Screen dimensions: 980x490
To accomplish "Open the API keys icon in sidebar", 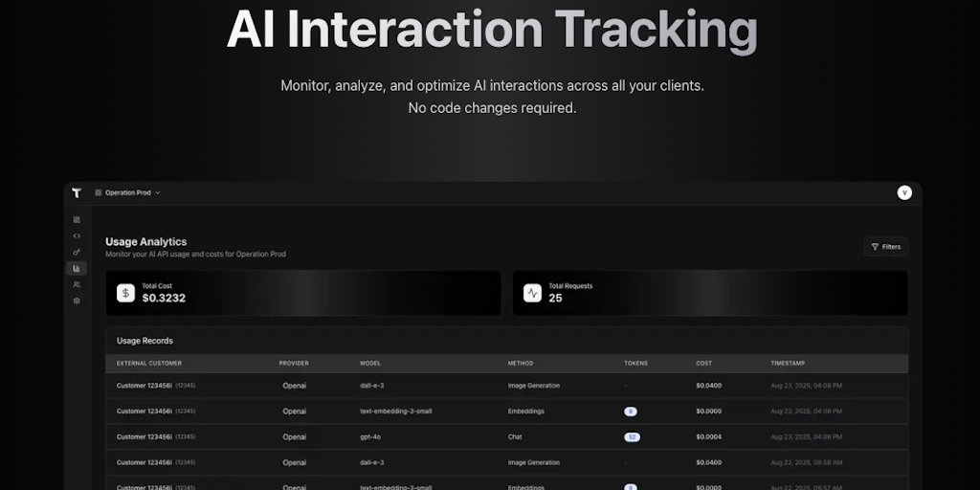I will pos(77,252).
